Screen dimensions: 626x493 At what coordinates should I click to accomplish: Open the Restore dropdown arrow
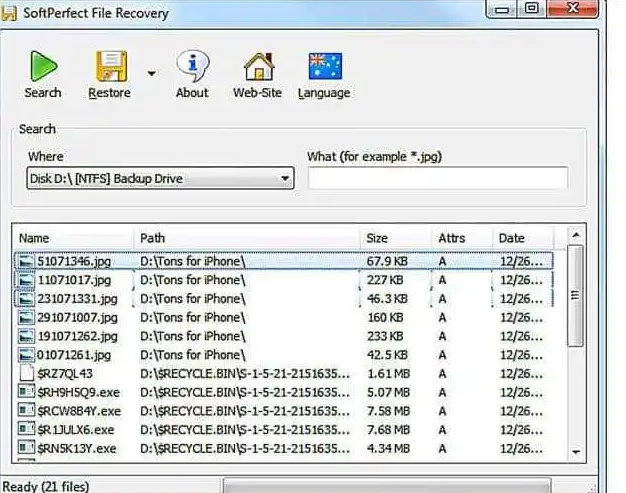[151, 73]
